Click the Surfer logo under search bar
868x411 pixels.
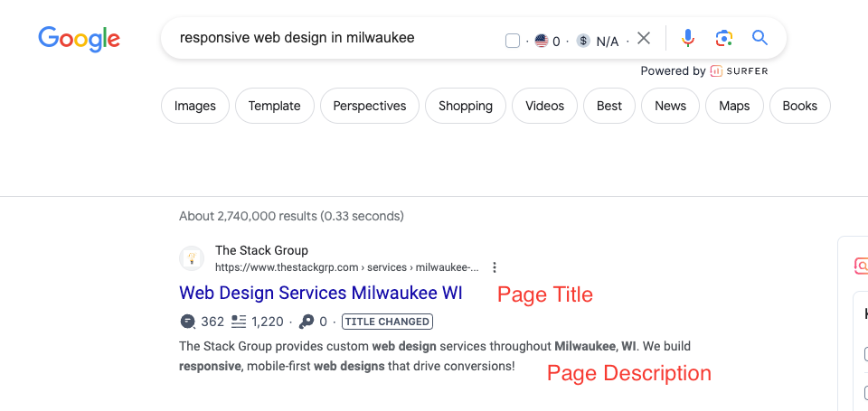click(x=739, y=70)
